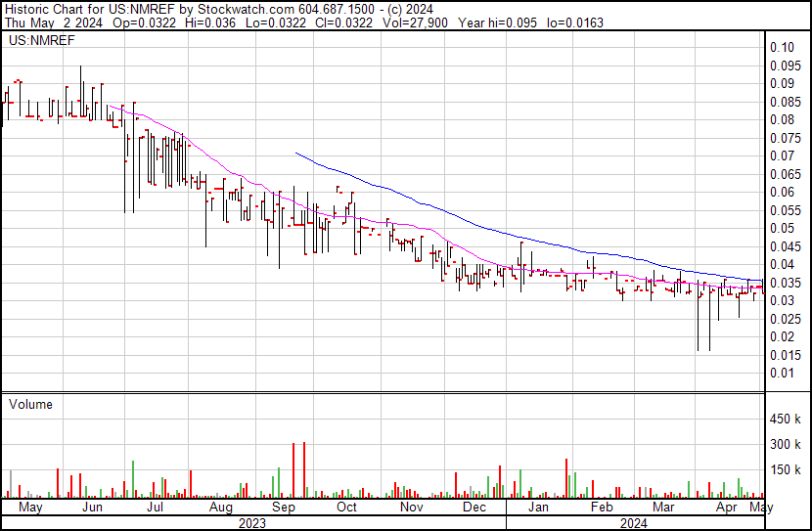This screenshot has height=531, width=812.
Task: Select the 0.04 price axis label
Action: 782,264
